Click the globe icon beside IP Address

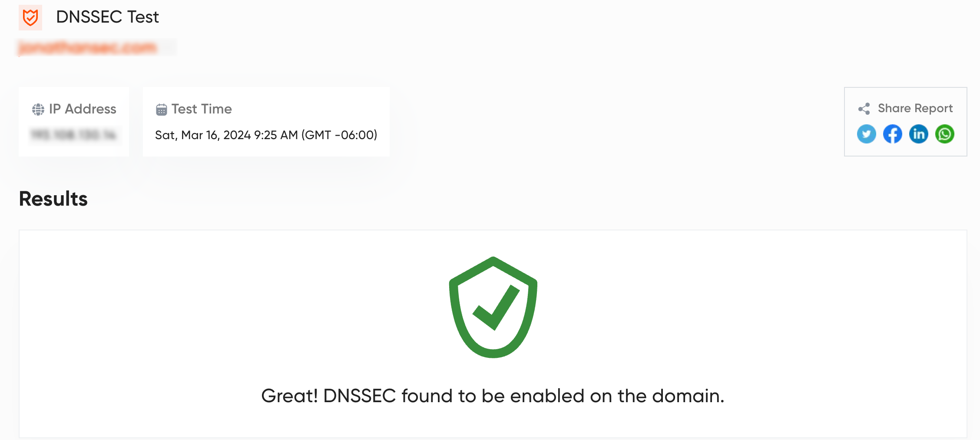tap(38, 110)
